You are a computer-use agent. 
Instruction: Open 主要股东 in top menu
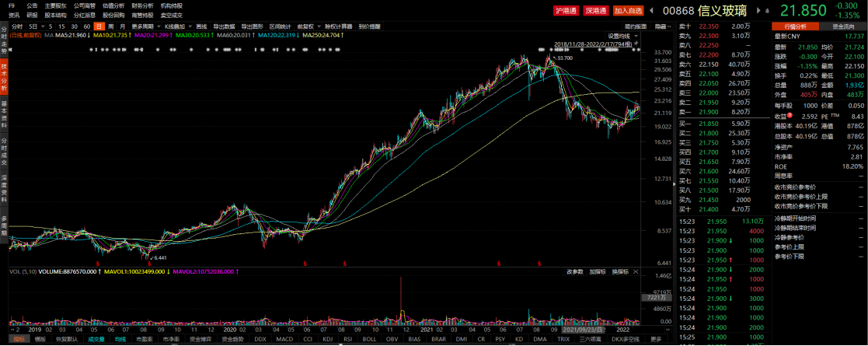(x=55, y=5)
